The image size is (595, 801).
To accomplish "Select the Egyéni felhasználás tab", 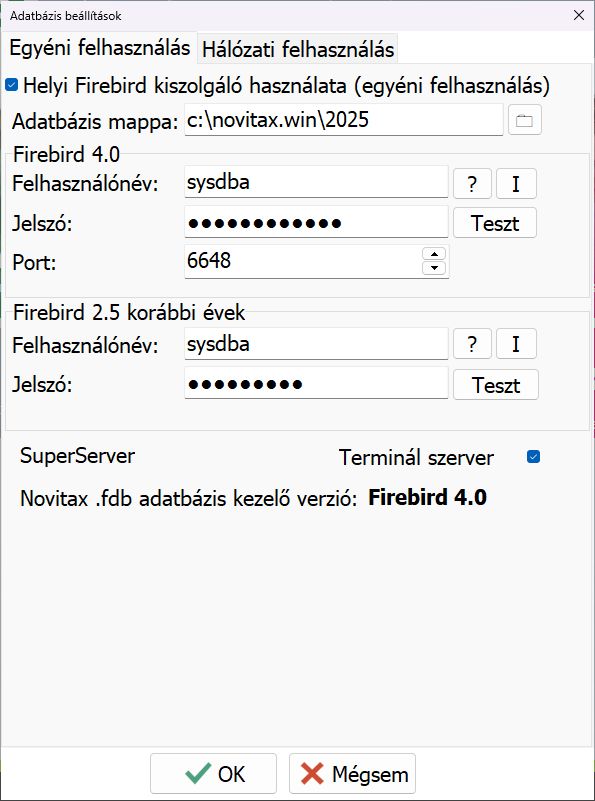I will tap(100, 49).
